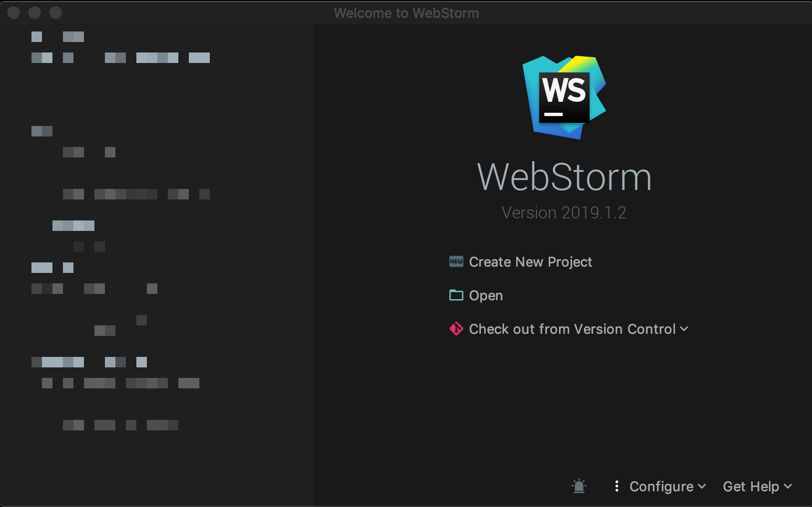Image resolution: width=812 pixels, height=507 pixels.
Task: Click the pink Git icon beside Check out
Action: tap(456, 329)
